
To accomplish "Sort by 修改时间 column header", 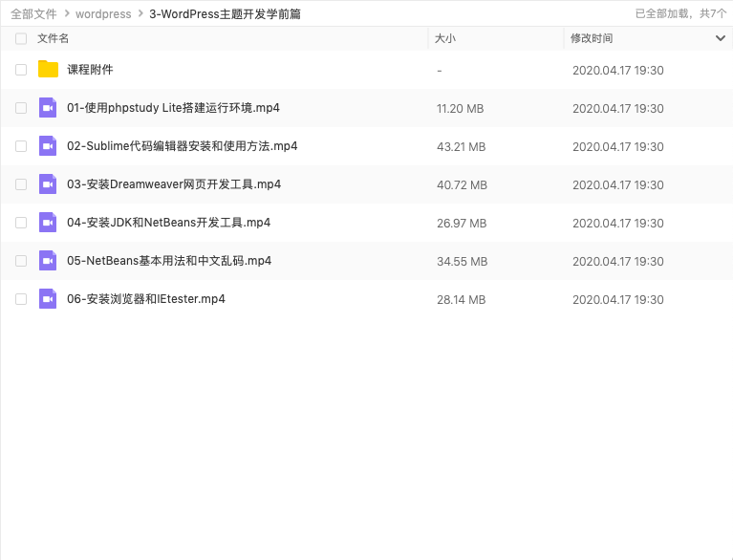I will tap(592, 38).
